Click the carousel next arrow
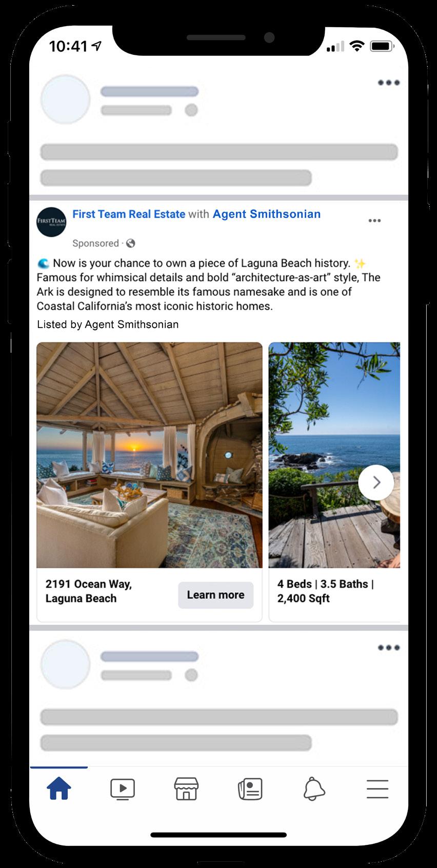This screenshot has width=437, height=868. (x=376, y=482)
